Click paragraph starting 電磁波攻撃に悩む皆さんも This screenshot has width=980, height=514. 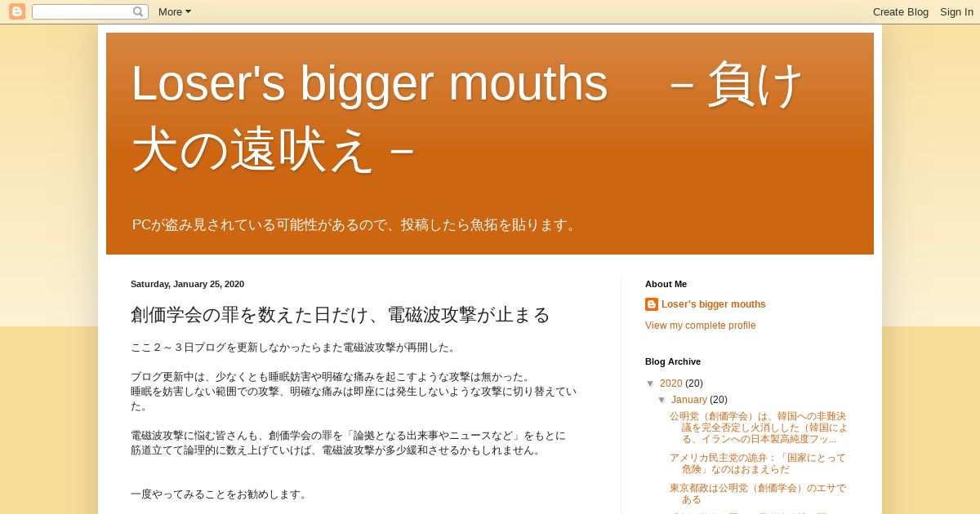(x=349, y=443)
